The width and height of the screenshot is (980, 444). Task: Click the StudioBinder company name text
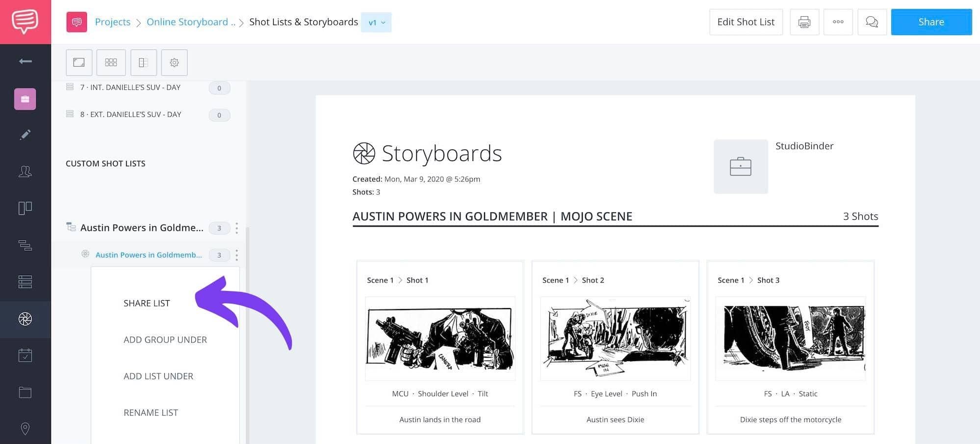(804, 146)
